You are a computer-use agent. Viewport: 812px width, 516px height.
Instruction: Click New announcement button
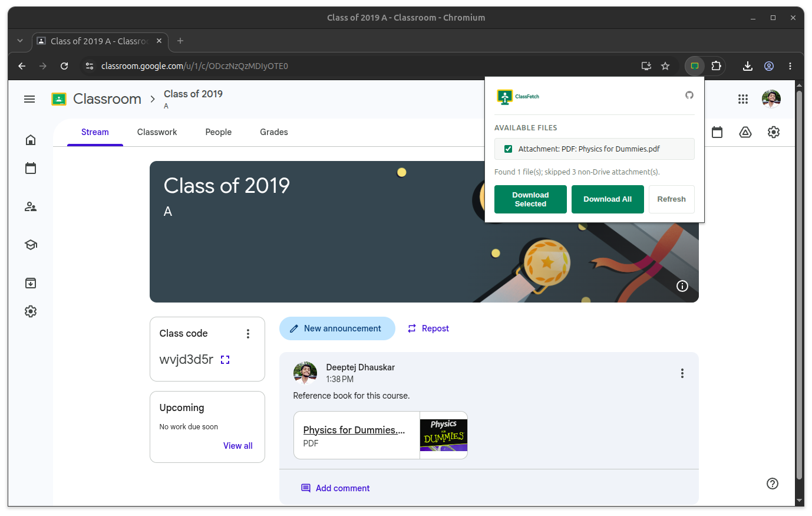point(337,328)
